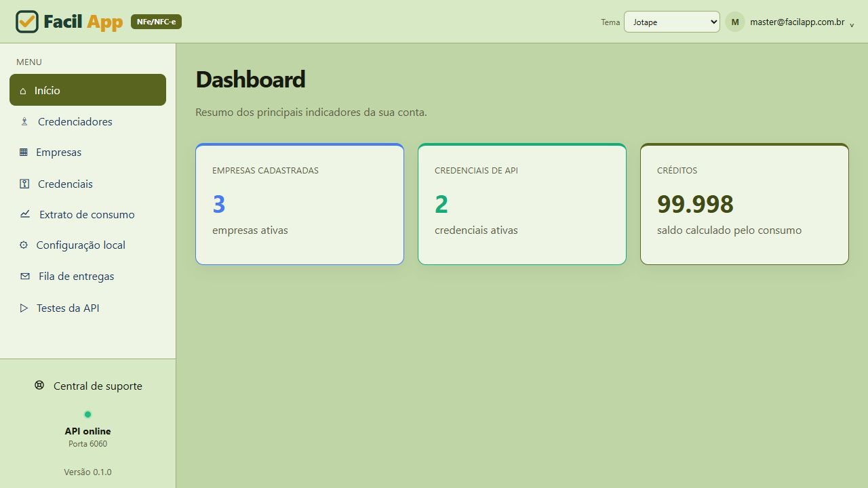This screenshot has width=868, height=488.
Task: Click the Central de suporte lifebuoy icon
Action: click(39, 385)
